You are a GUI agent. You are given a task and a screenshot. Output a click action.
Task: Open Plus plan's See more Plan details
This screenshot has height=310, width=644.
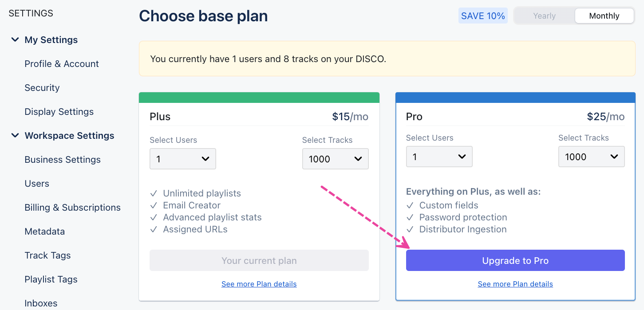(x=259, y=284)
